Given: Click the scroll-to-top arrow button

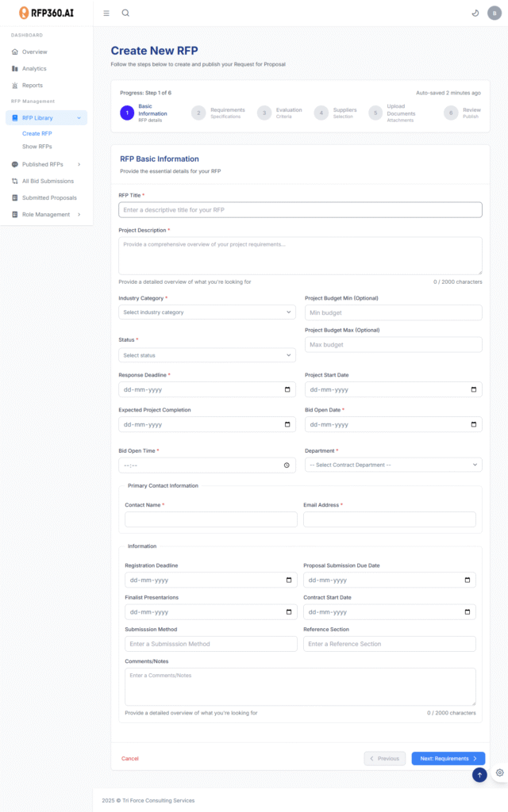Looking at the screenshot, I should (479, 775).
